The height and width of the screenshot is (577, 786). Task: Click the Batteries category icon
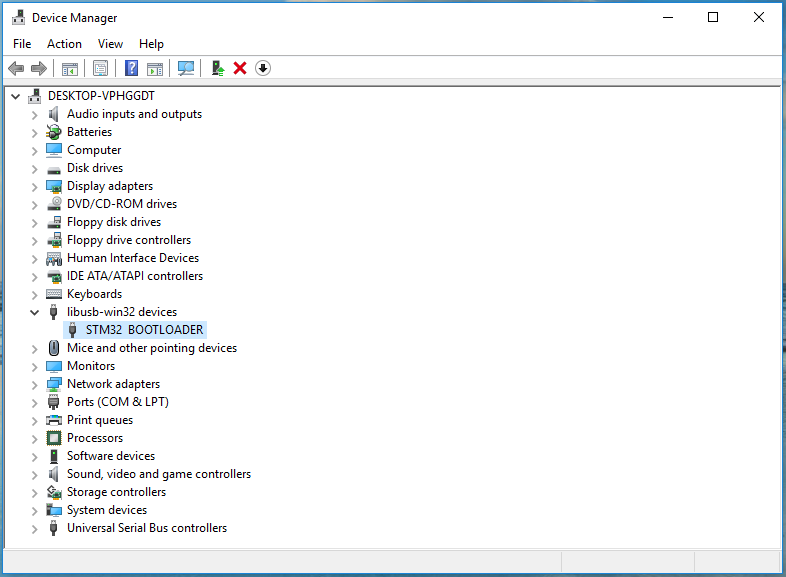point(54,132)
